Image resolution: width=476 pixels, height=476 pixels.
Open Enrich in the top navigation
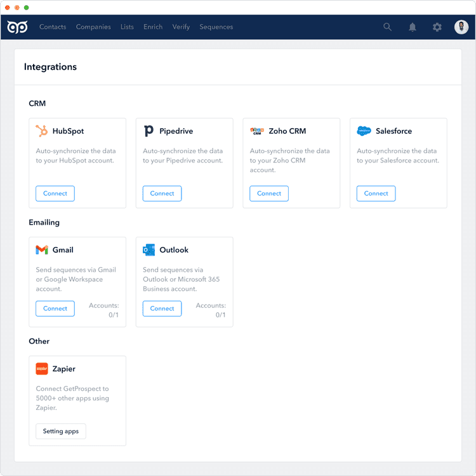tap(153, 27)
